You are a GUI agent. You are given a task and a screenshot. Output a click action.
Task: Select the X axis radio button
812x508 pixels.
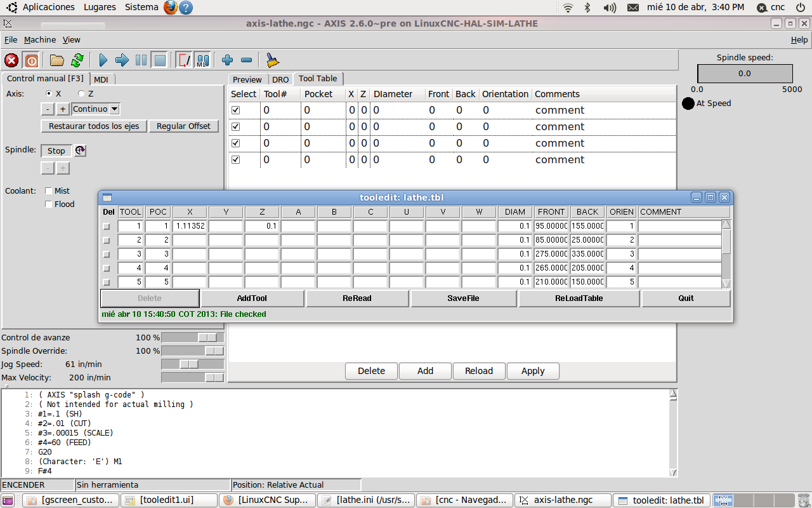49,93
